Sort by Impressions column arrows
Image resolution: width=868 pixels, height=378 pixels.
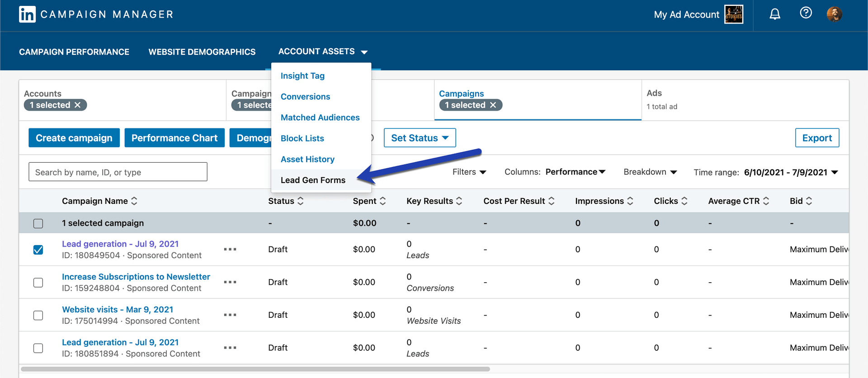pyautogui.click(x=630, y=201)
